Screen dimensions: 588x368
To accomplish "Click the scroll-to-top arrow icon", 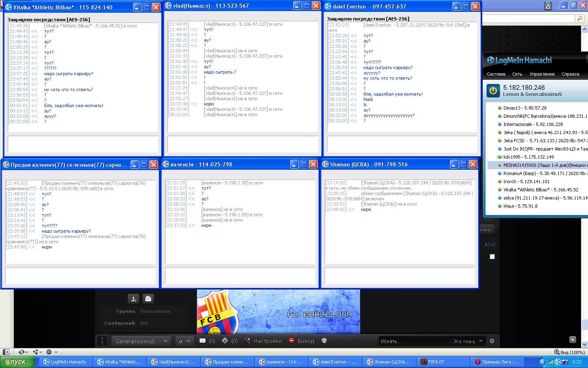I will 572,340.
